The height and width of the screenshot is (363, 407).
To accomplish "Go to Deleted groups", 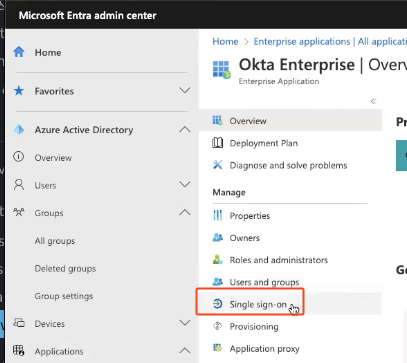I will 65,268.
